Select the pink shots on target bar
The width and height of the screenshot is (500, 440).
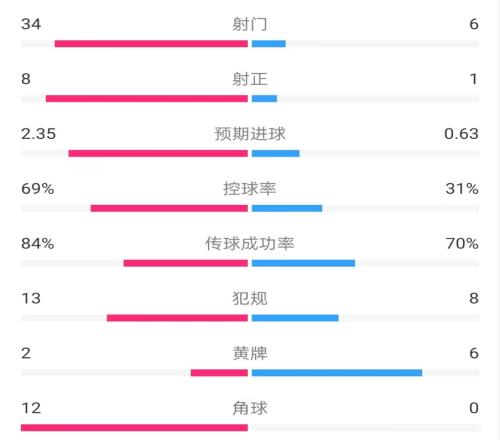point(147,99)
